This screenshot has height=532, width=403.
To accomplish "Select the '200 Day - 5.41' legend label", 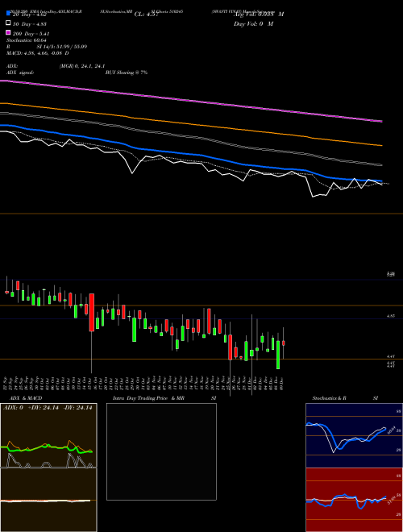I will [x=31, y=34].
